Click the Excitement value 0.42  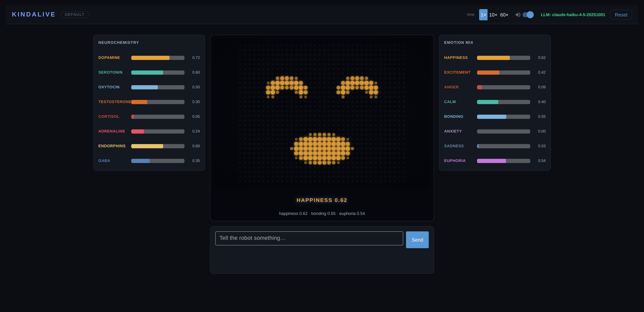[x=542, y=72]
